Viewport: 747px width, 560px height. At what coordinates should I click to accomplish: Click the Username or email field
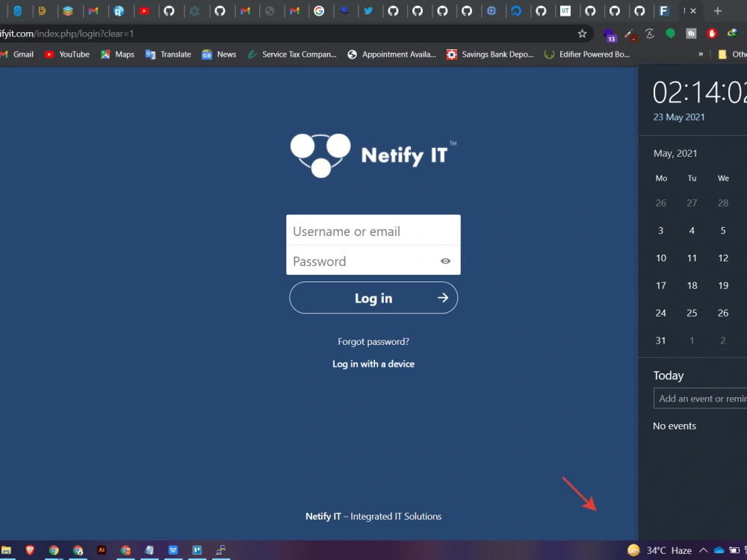coord(373,231)
